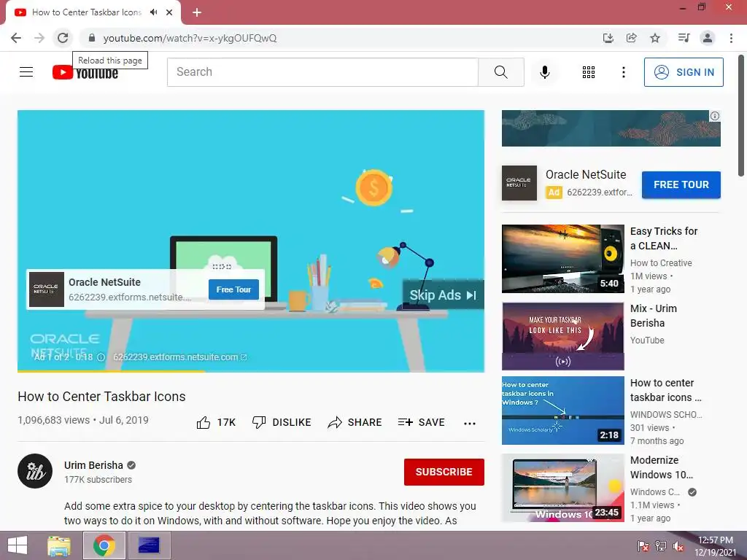Click the tray network icon
This screenshot has height=560, width=747.
click(x=661, y=546)
